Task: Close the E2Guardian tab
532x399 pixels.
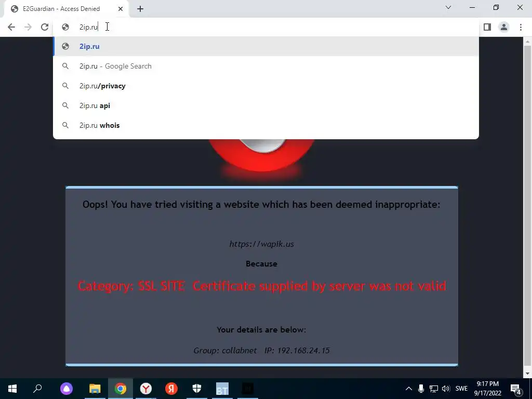Action: [x=121, y=9]
